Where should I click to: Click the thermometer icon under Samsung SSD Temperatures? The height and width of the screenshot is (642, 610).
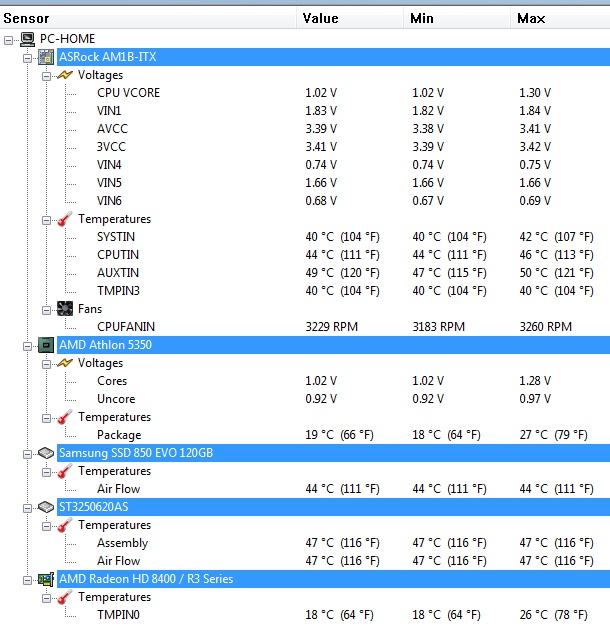click(x=65, y=471)
